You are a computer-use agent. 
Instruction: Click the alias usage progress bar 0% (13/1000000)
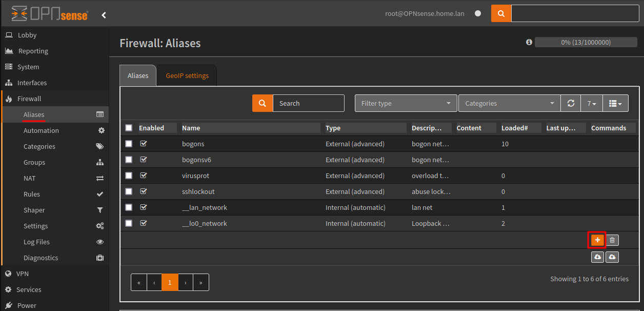click(586, 43)
